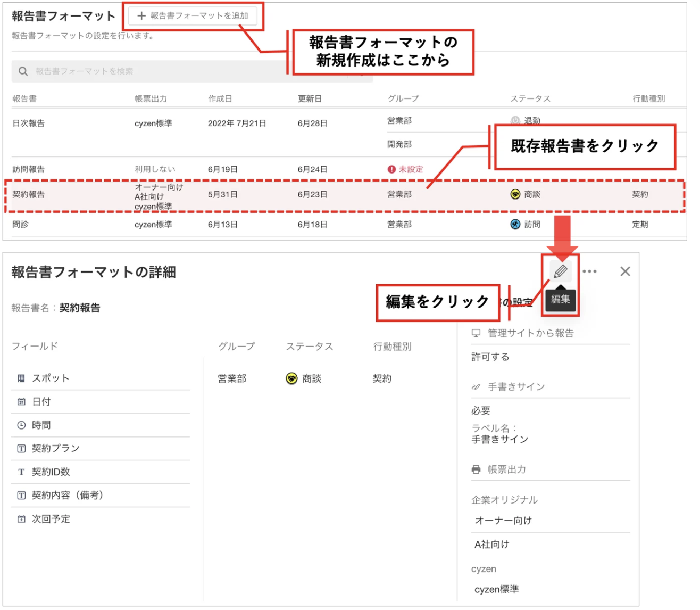Click the グループ column header in list
The width and height of the screenshot is (700, 610).
pyautogui.click(x=403, y=98)
